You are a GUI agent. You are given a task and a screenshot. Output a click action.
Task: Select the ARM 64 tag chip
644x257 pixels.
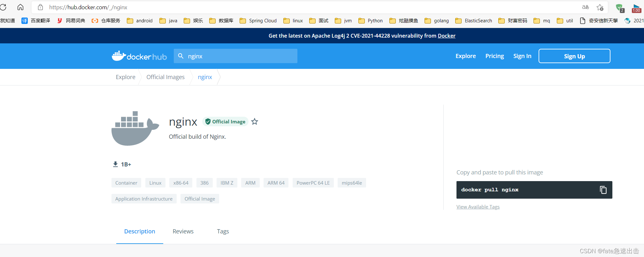coord(276,183)
